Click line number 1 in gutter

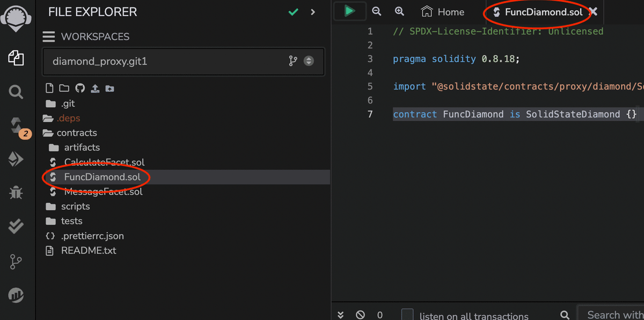pos(370,31)
